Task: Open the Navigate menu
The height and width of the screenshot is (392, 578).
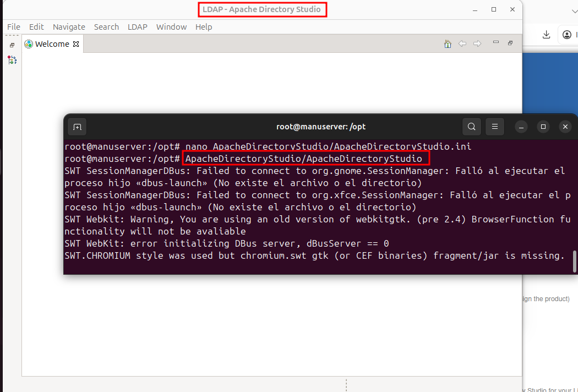Action: coord(69,27)
